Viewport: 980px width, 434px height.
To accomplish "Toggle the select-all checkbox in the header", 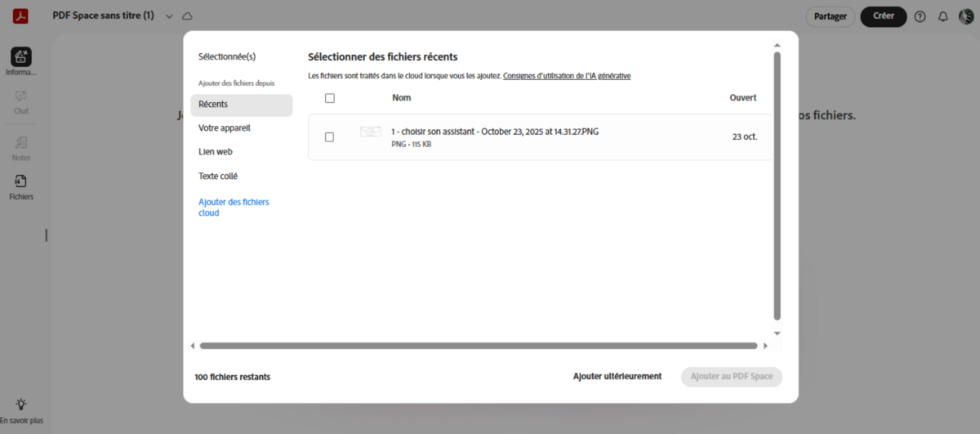I will 330,98.
